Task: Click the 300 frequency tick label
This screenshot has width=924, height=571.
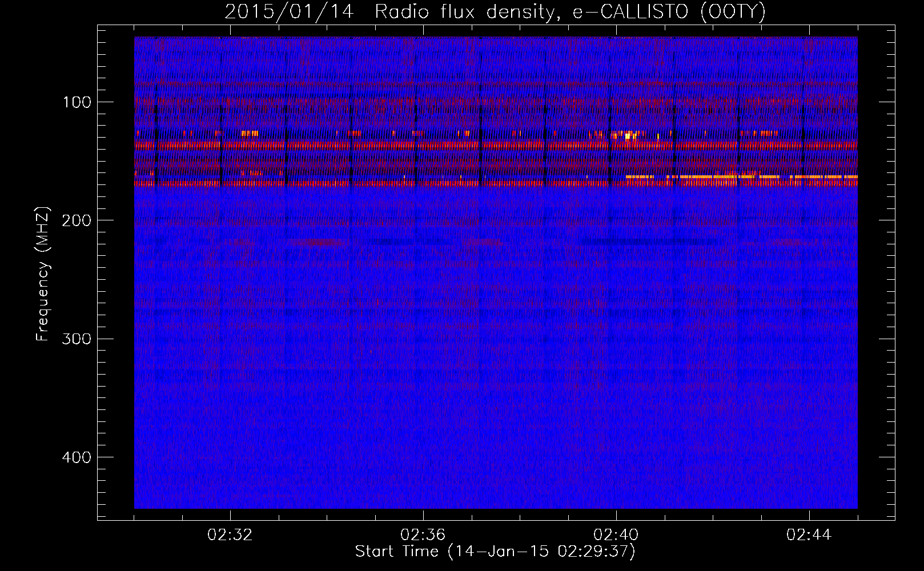Action: click(77, 339)
